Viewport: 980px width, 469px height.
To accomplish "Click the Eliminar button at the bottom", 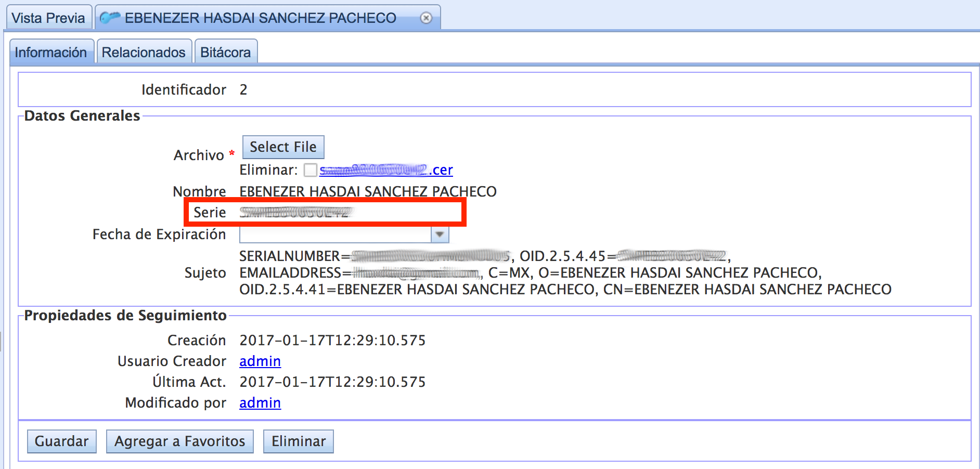I will pyautogui.click(x=299, y=441).
